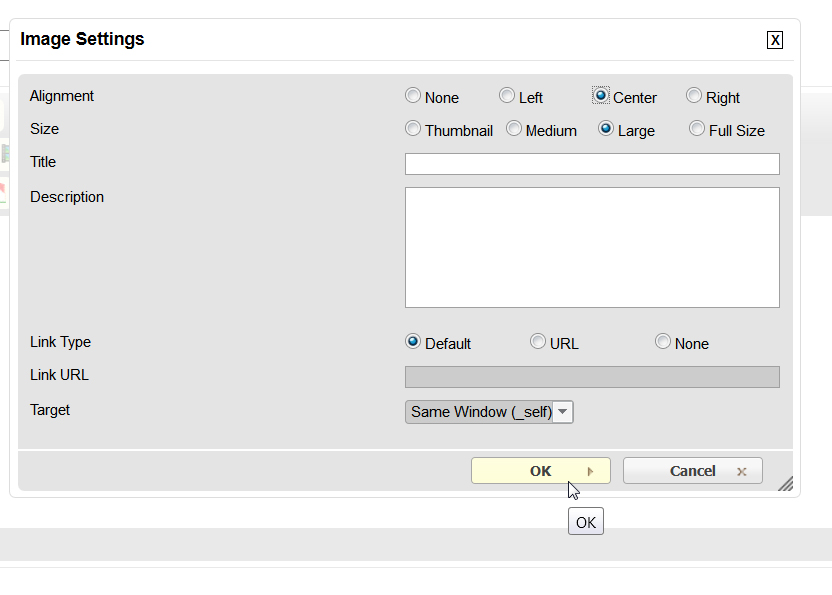Select the Large size radio button
The image size is (832, 595).
tap(606, 129)
